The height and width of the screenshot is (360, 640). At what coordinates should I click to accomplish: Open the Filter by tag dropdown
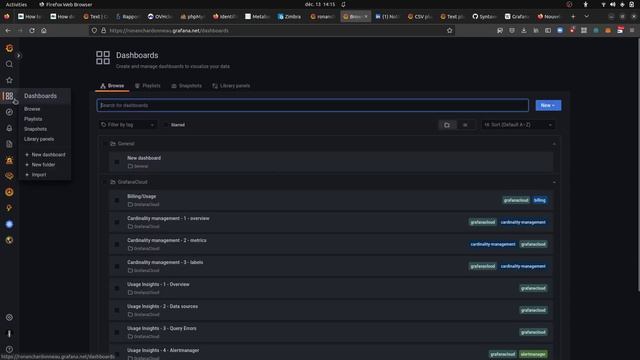pyautogui.click(x=127, y=125)
